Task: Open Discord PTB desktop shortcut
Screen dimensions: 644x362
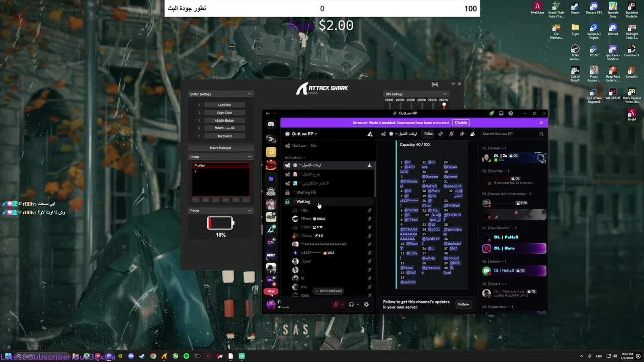Action: 594,9
